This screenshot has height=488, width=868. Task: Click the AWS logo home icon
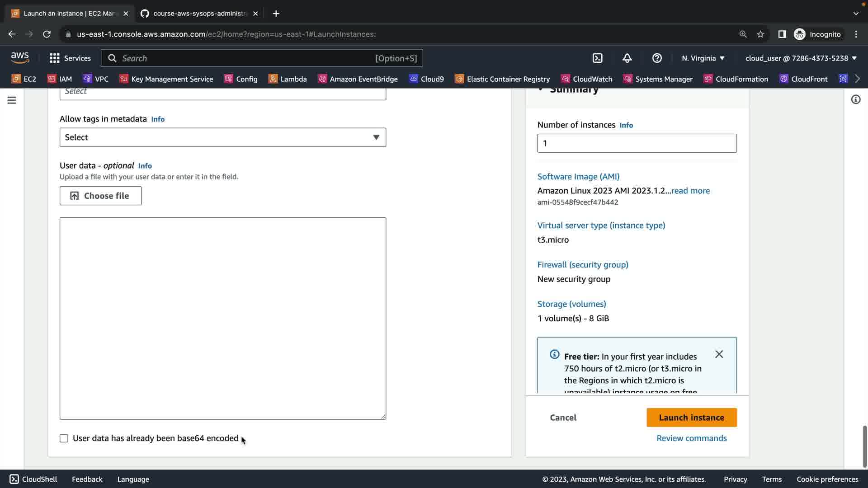click(x=20, y=58)
